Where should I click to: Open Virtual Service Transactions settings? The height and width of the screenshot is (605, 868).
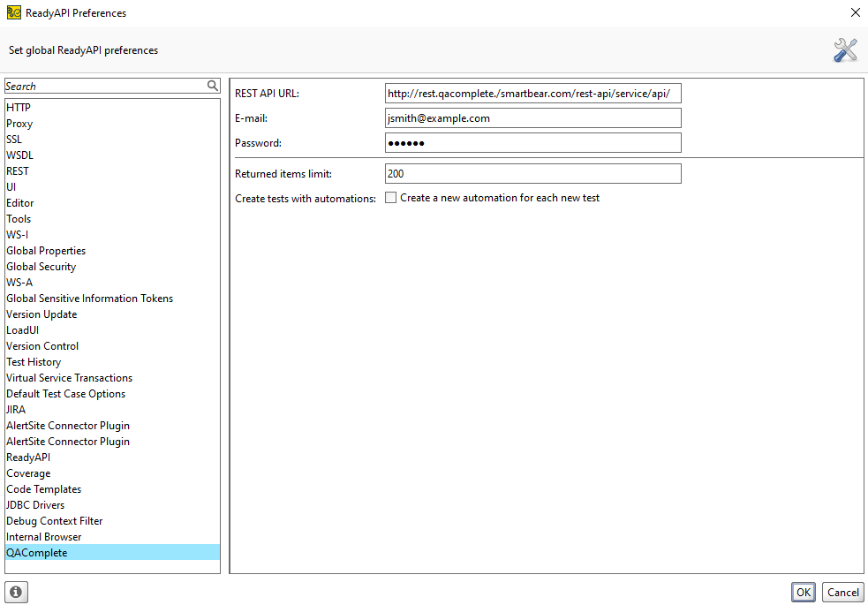[112, 378]
